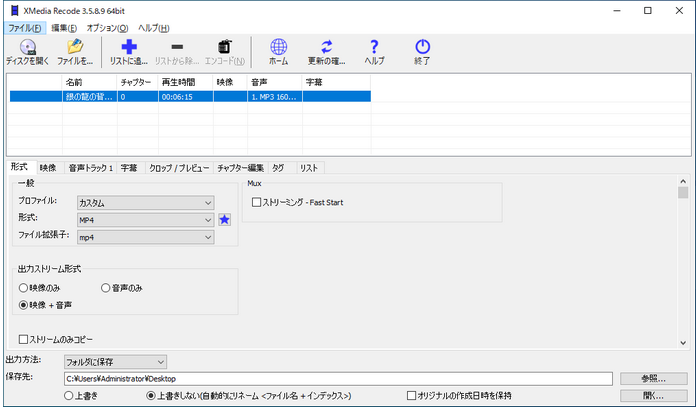
Task: Click the 保存先 path input field
Action: pyautogui.click(x=336, y=379)
